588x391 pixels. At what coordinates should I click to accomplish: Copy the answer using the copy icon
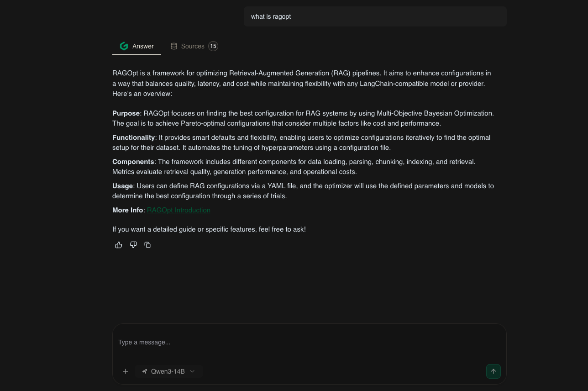pyautogui.click(x=147, y=245)
